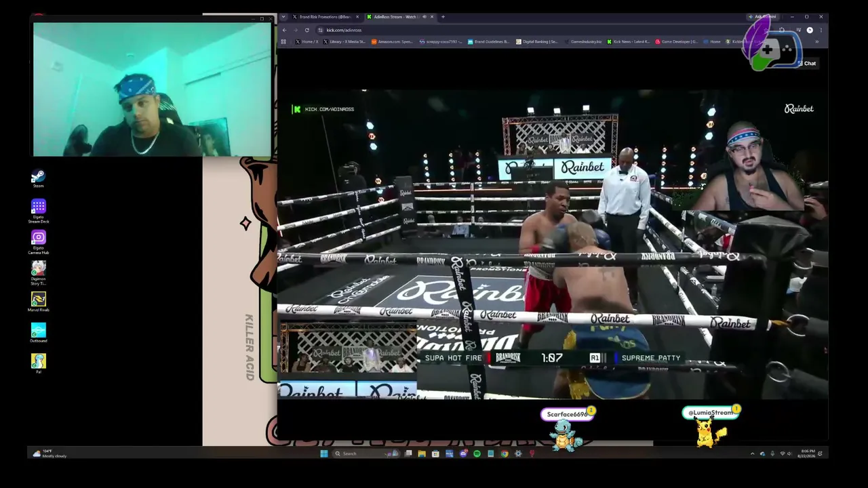Screen dimensions: 868x488
Task: Go forward in the browser
Action: [295, 30]
